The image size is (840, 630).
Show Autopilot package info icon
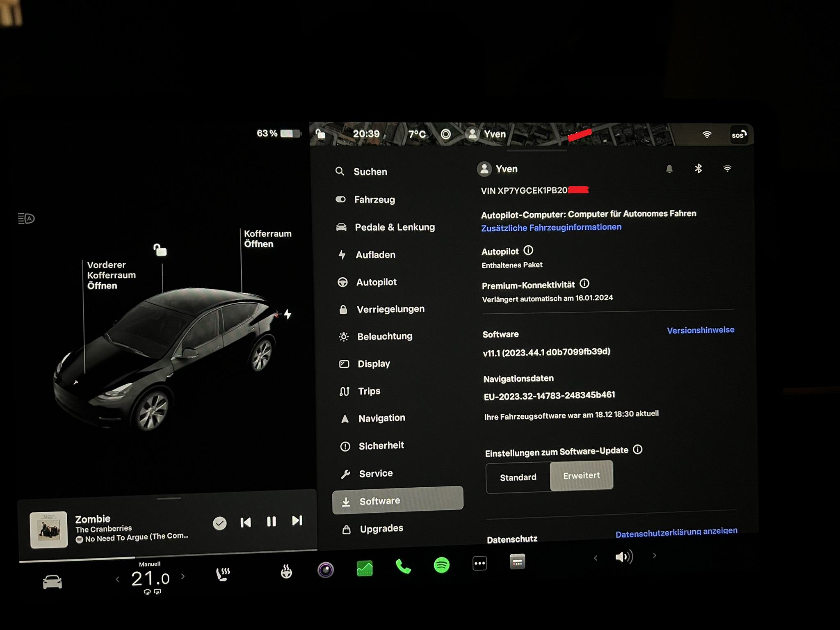pos(528,250)
